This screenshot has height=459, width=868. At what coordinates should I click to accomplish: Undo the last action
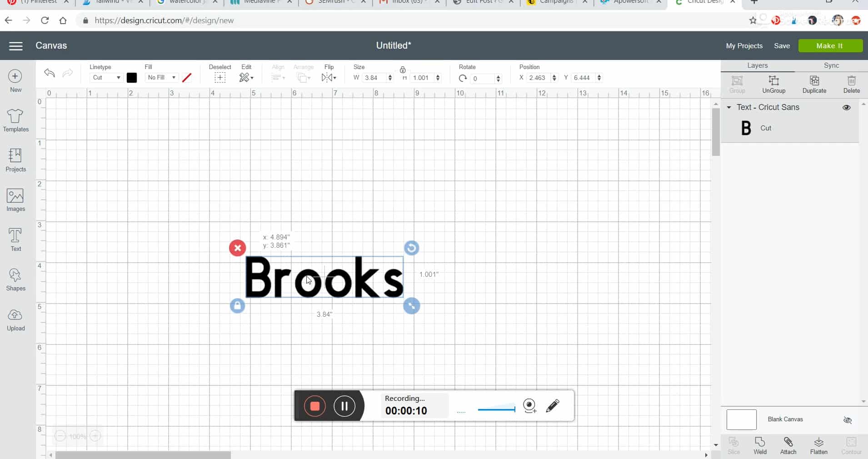click(50, 73)
